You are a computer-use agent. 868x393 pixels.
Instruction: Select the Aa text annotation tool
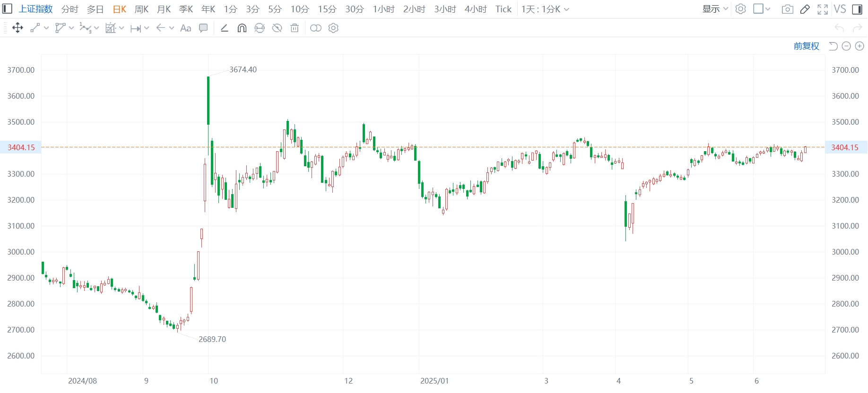pyautogui.click(x=186, y=28)
